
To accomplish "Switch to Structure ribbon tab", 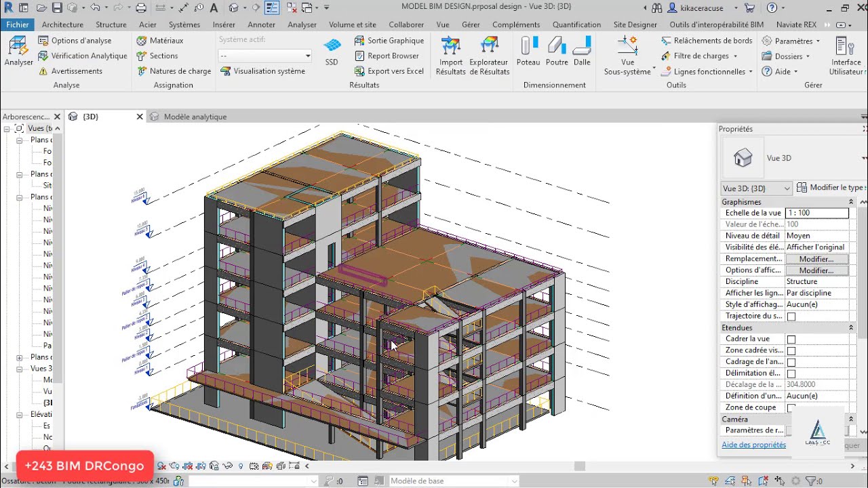I will click(111, 24).
